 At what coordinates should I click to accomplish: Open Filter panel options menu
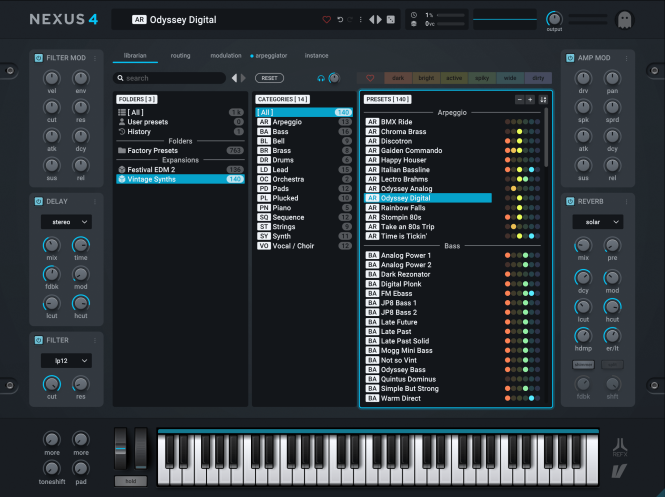[x=95, y=340]
